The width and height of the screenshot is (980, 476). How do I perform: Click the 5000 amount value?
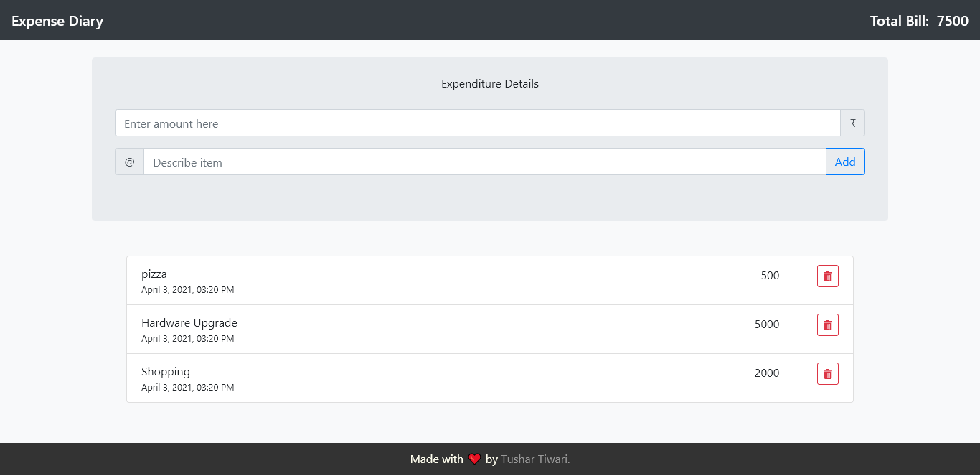click(767, 325)
